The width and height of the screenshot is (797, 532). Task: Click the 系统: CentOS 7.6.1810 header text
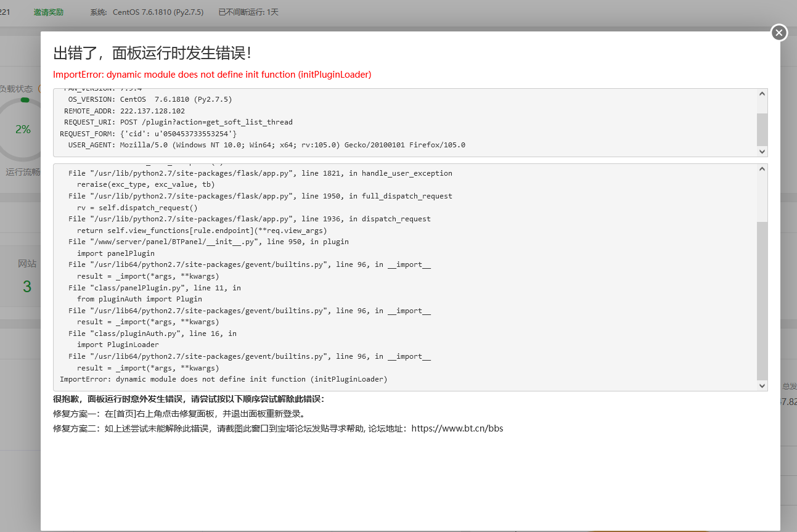tap(147, 12)
